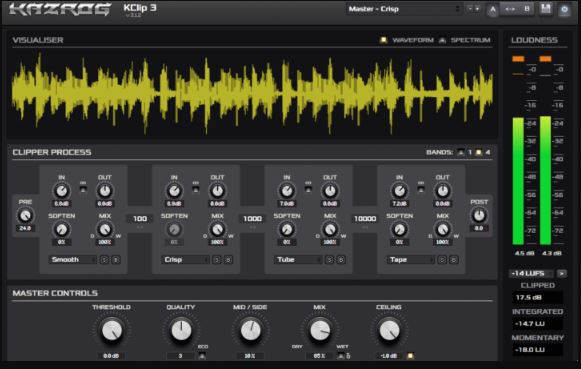The height and width of the screenshot is (369, 581).
Task: Click the second button beside Tube
Action: (341, 260)
